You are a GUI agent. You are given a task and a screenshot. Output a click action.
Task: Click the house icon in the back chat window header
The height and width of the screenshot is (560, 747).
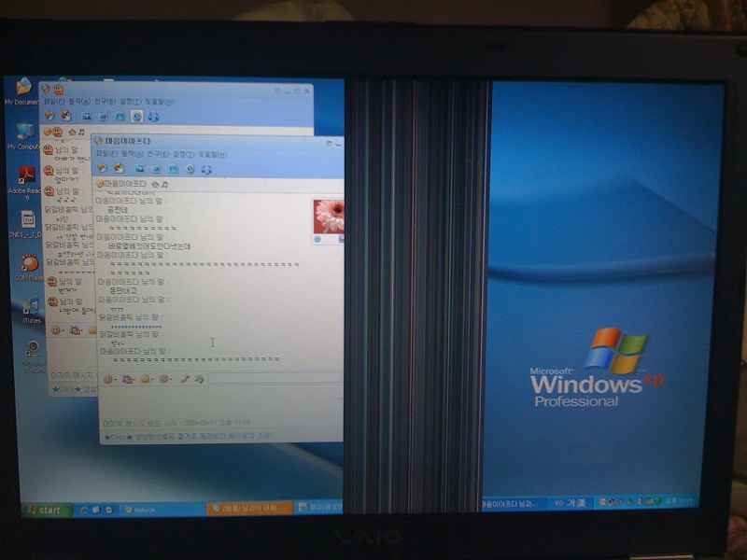coord(72,132)
